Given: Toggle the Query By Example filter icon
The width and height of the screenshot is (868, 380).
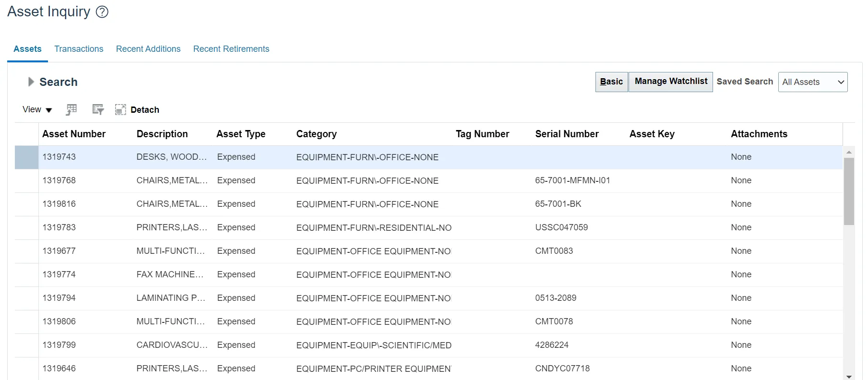Looking at the screenshot, I should 98,110.
